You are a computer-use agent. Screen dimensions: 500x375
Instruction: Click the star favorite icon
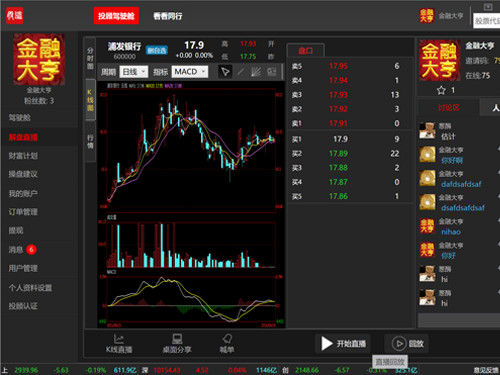(441, 90)
